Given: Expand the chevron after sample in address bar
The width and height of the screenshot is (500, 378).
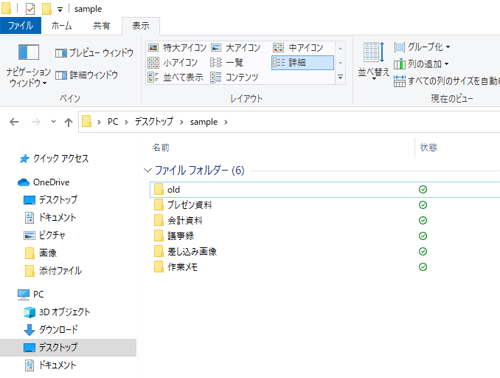Looking at the screenshot, I should point(226,122).
